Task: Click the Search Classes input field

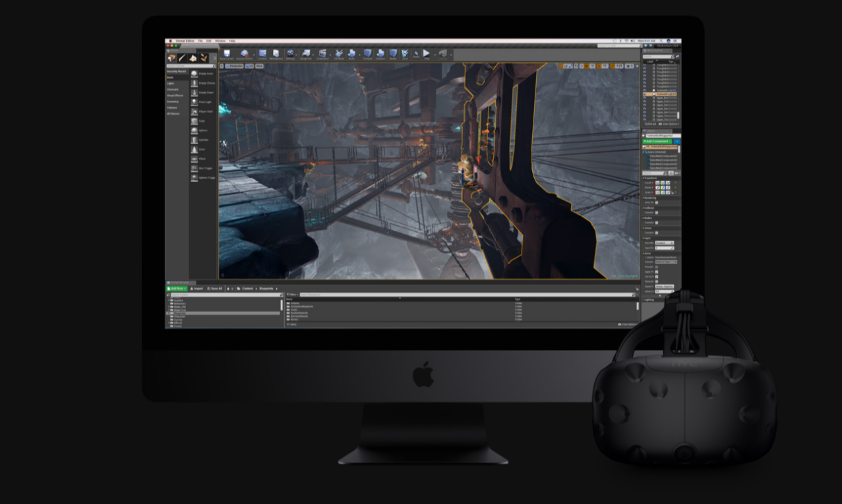Action: pyautogui.click(x=190, y=66)
